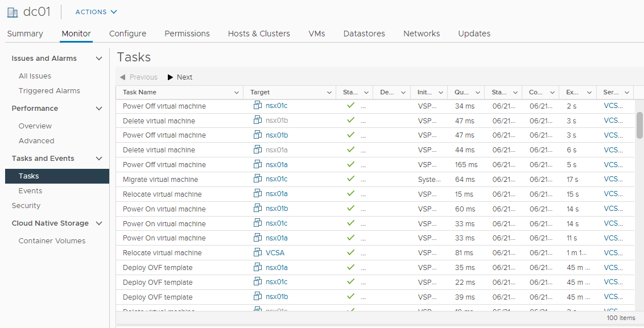Select Events in the sidebar

coord(30,191)
